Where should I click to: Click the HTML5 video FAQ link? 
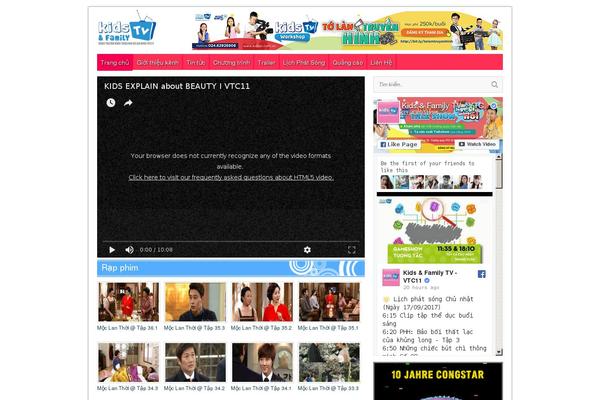coord(231,177)
